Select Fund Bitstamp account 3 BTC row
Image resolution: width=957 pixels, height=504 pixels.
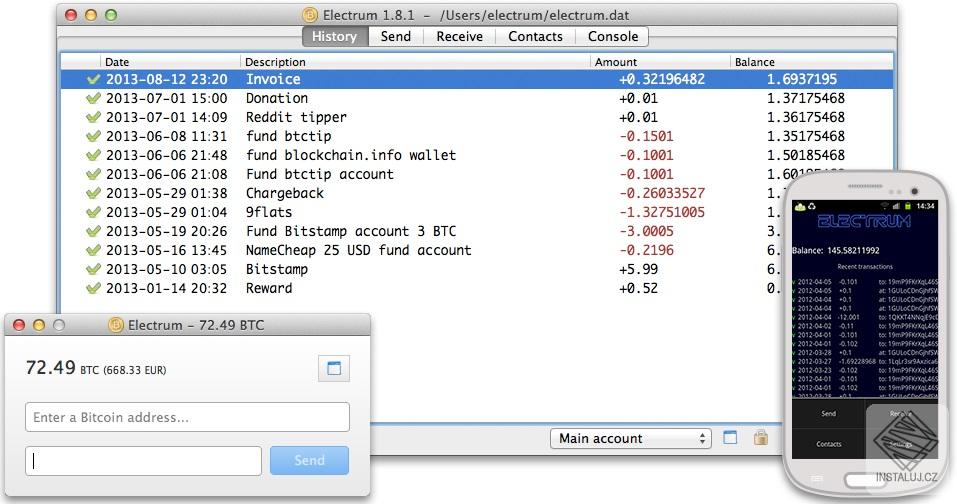pyautogui.click(x=421, y=231)
